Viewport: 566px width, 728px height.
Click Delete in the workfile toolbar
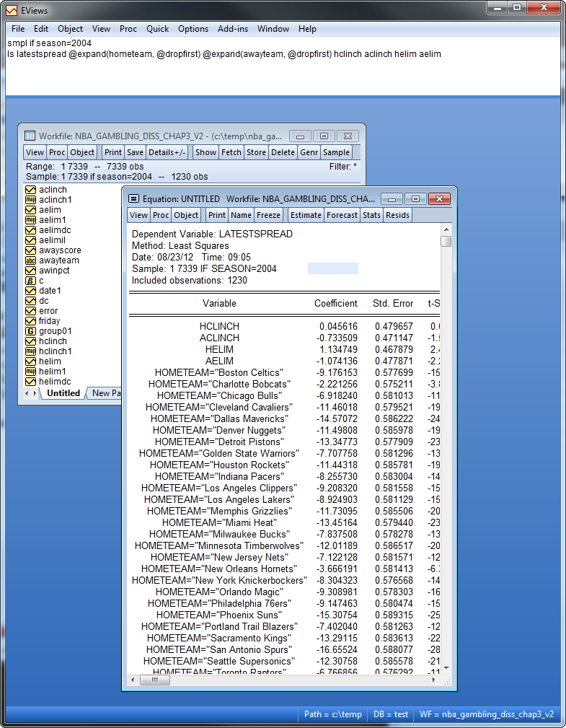click(x=283, y=152)
